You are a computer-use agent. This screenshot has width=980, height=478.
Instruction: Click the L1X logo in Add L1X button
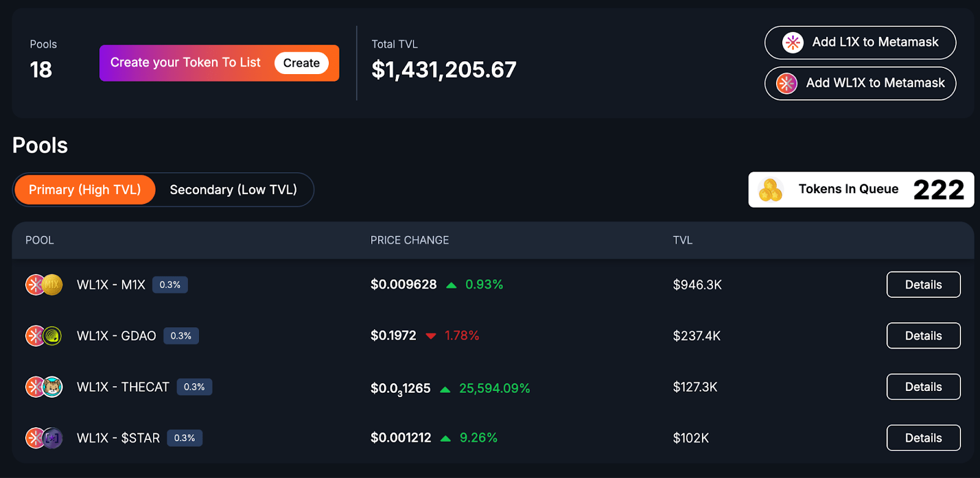tap(793, 42)
